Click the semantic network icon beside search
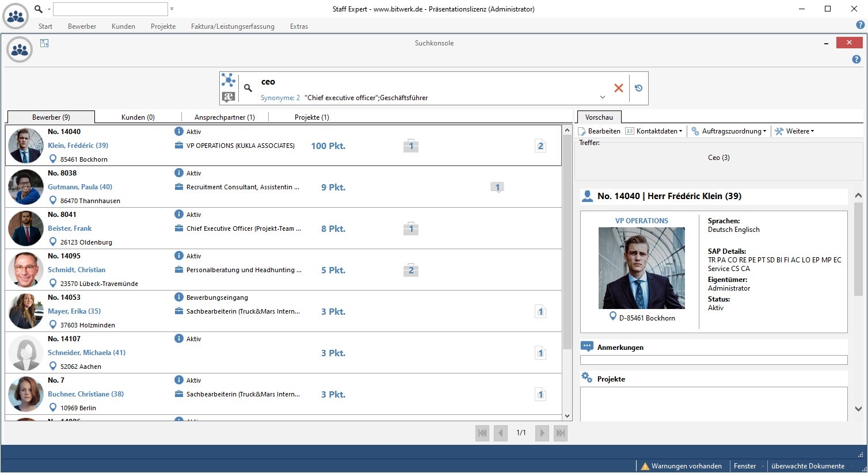 tap(229, 80)
